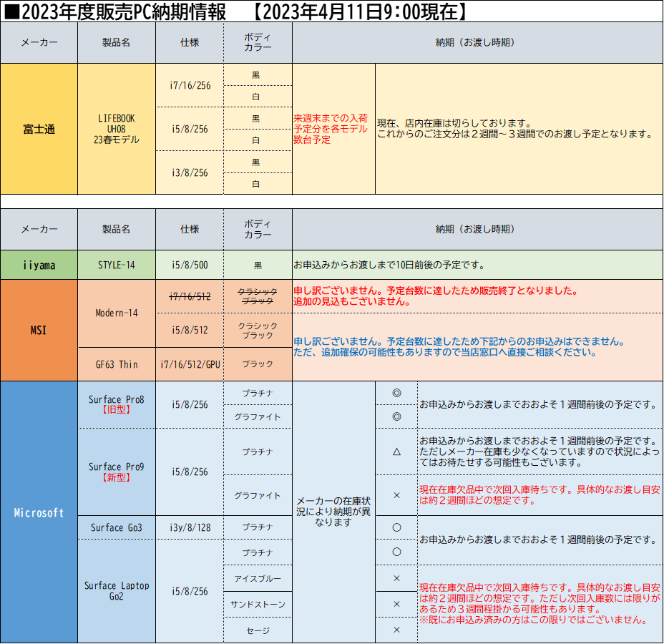The image size is (664, 644).
Task: Click the セージ color cell
Action: (x=258, y=630)
